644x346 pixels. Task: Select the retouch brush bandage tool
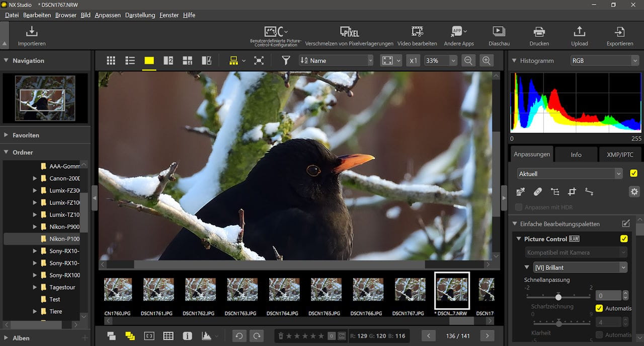coord(538,191)
